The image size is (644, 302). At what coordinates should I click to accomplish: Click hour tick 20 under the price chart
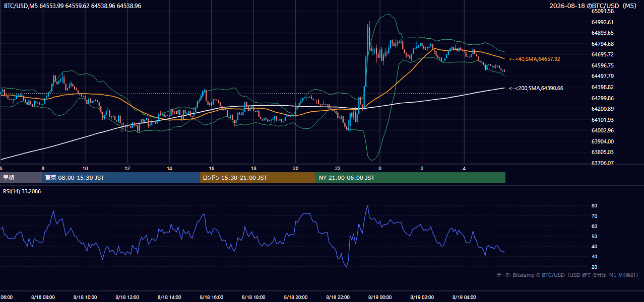296,169
